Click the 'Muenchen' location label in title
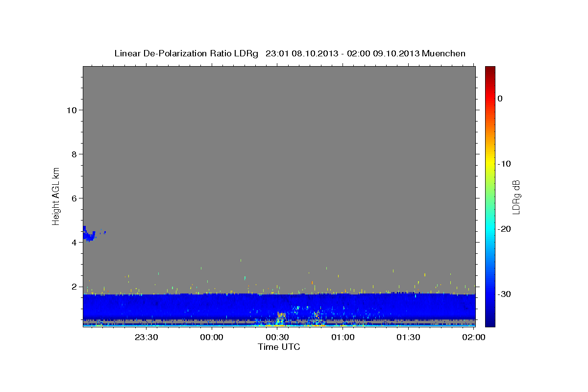Screen dimensions: 588x392 point(444,53)
